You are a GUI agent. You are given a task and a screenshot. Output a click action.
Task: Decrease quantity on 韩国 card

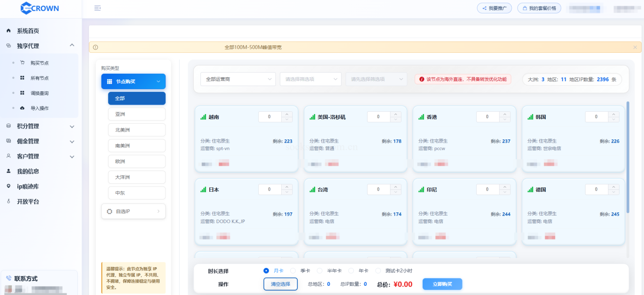coord(614,119)
